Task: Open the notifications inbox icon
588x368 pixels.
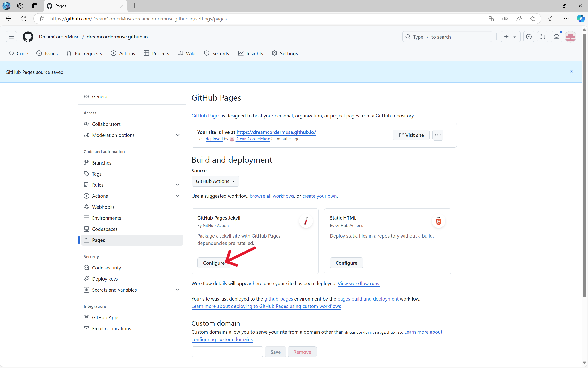Action: [556, 37]
